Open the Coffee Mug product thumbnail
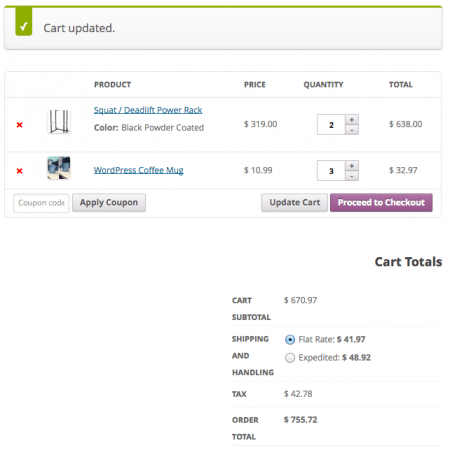 [59, 168]
